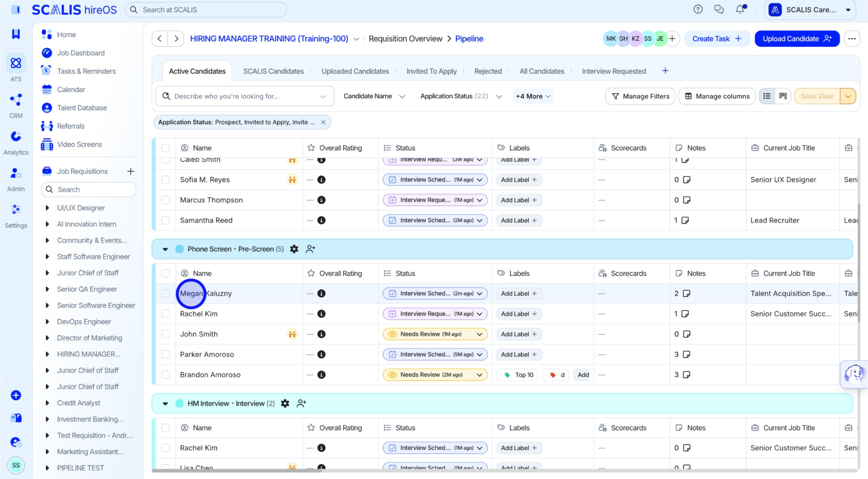Open Save View dropdown arrow

click(848, 96)
